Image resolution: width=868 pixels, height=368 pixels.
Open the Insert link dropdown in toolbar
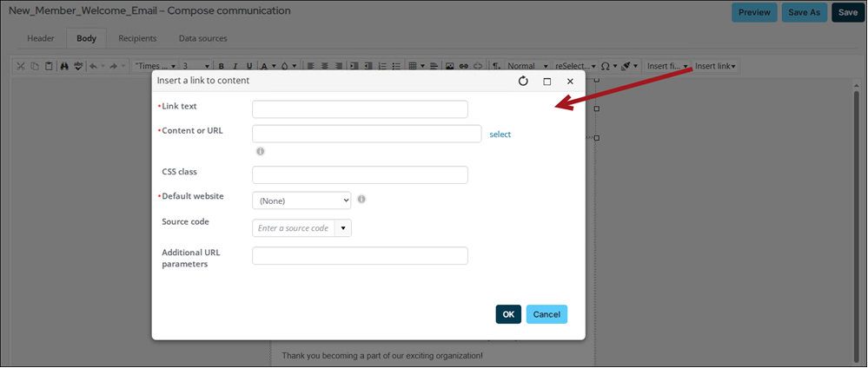coord(715,66)
